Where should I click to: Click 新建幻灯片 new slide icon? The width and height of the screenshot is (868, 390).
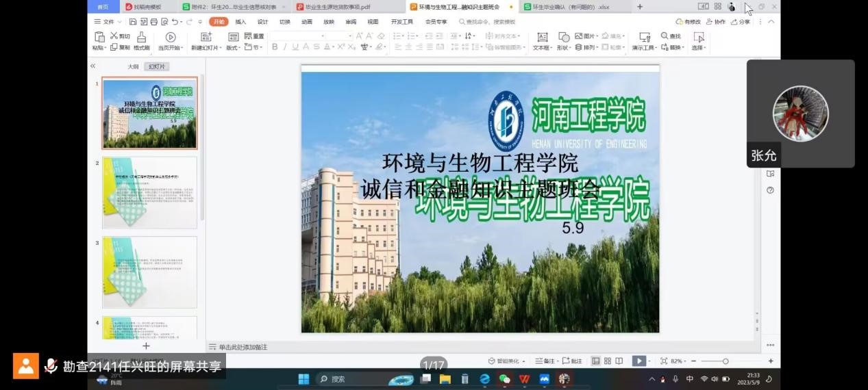click(206, 37)
